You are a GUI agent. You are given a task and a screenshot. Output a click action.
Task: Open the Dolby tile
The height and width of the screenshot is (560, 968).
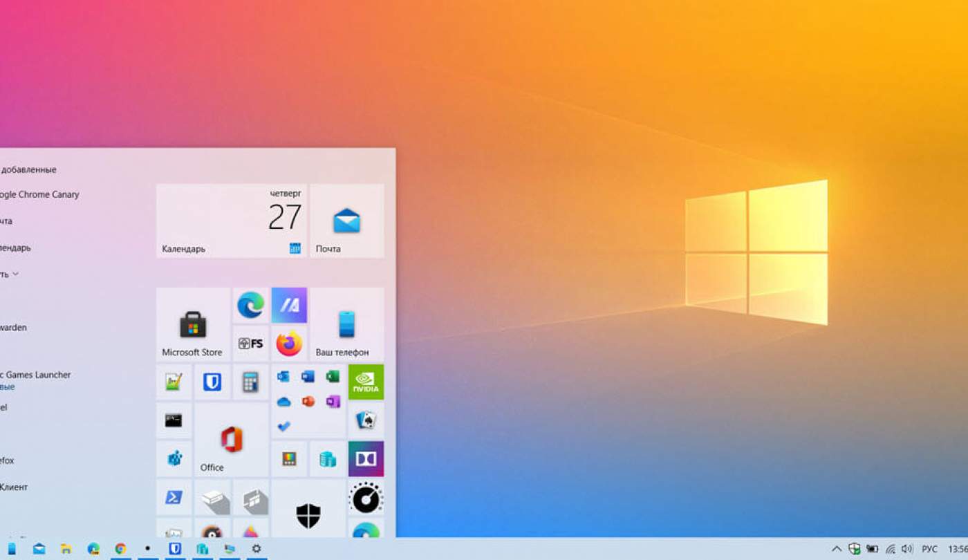point(366,458)
